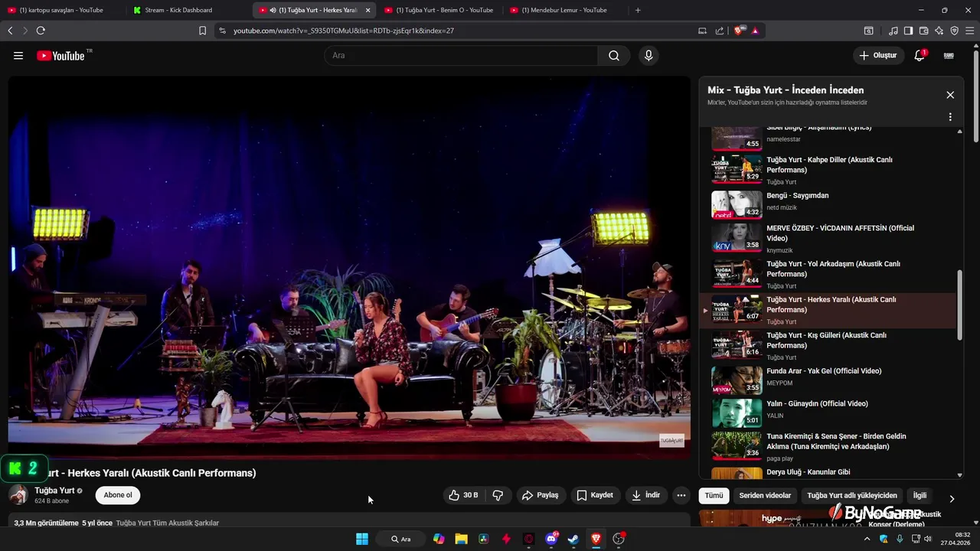Go back in browser history
980x551 pixels.
tap(10, 31)
